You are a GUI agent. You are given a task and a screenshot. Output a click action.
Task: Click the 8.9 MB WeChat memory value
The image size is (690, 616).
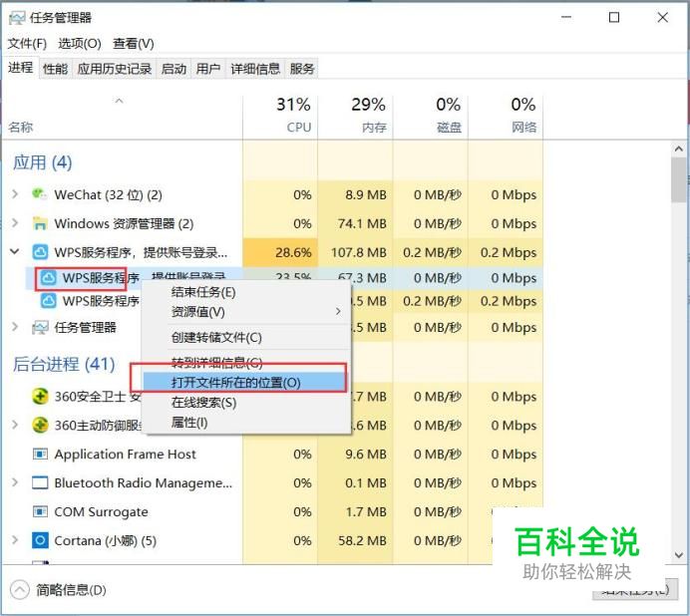(x=366, y=194)
